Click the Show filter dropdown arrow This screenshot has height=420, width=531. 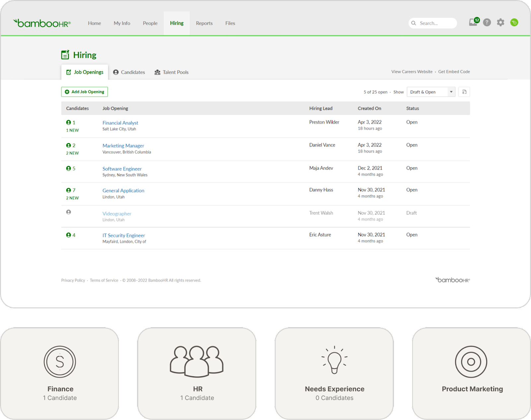(451, 92)
